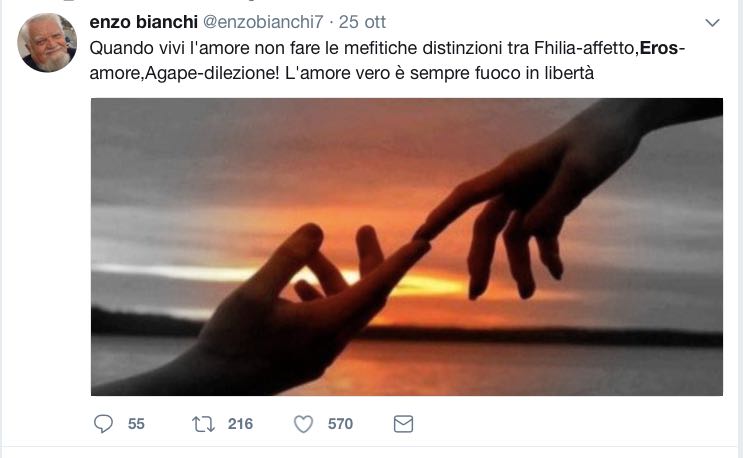Click the reply speech bubble icon
This screenshot has height=458, width=743.
coord(103,423)
